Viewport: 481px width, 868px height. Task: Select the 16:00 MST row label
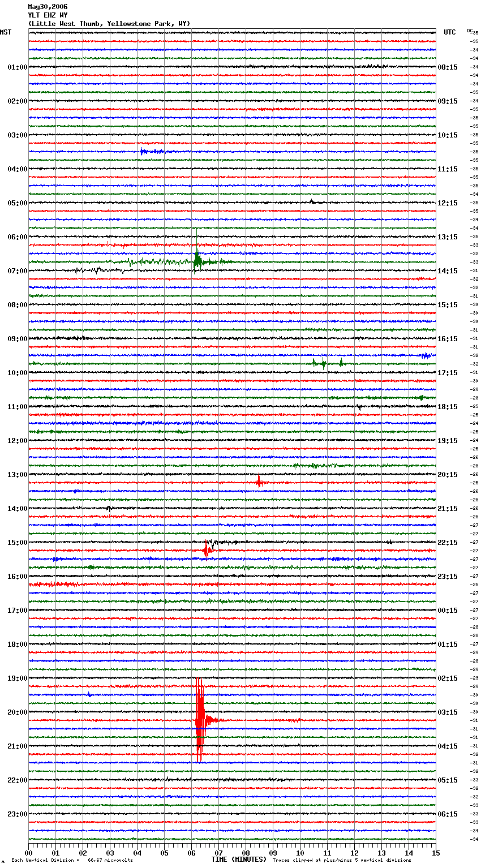pos(17,577)
